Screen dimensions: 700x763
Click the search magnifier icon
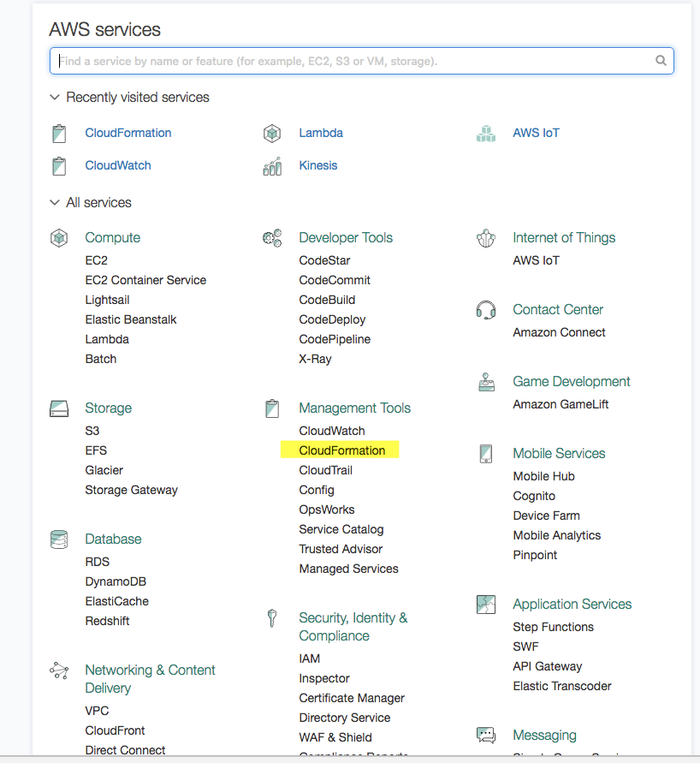pos(661,60)
